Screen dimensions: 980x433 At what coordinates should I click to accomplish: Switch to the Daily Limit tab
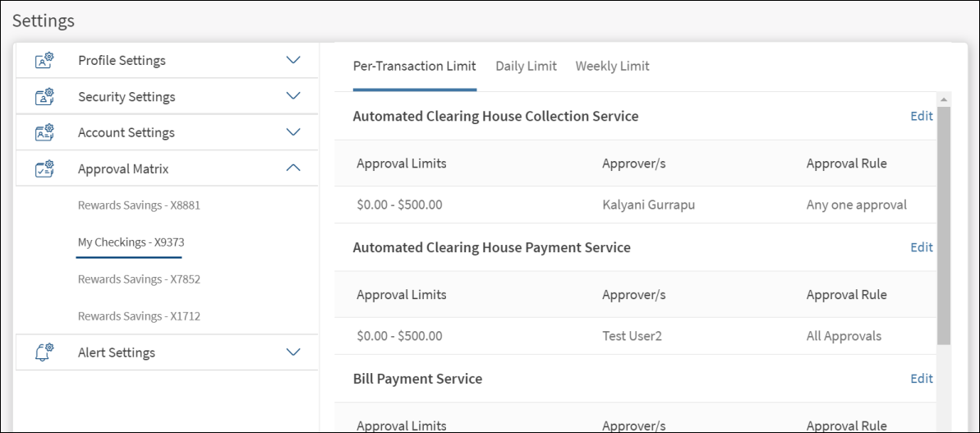pyautogui.click(x=526, y=67)
